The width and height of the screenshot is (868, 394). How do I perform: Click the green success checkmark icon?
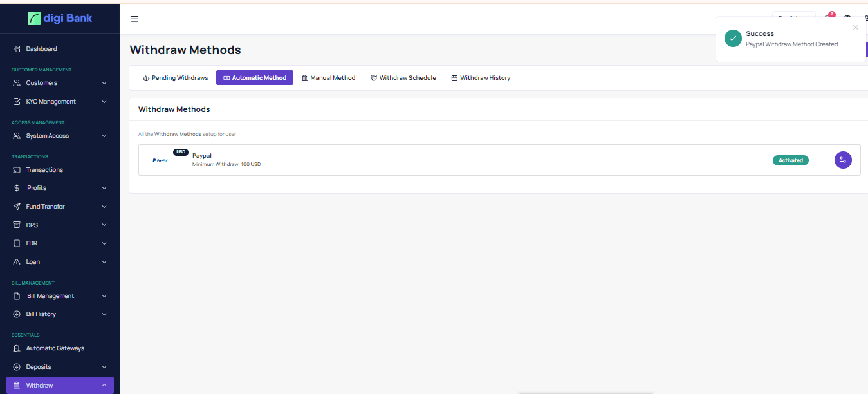732,39
